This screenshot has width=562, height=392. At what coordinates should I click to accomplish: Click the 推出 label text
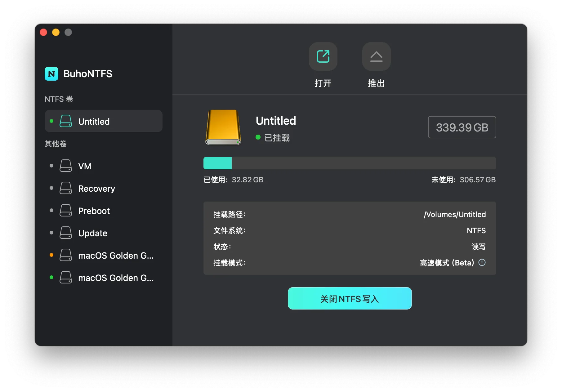[376, 83]
